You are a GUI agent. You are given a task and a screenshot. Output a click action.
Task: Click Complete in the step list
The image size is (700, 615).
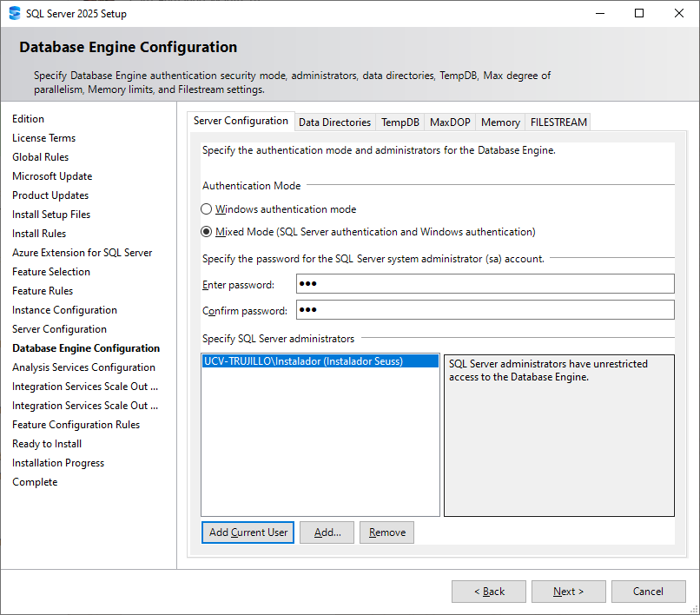(35, 482)
